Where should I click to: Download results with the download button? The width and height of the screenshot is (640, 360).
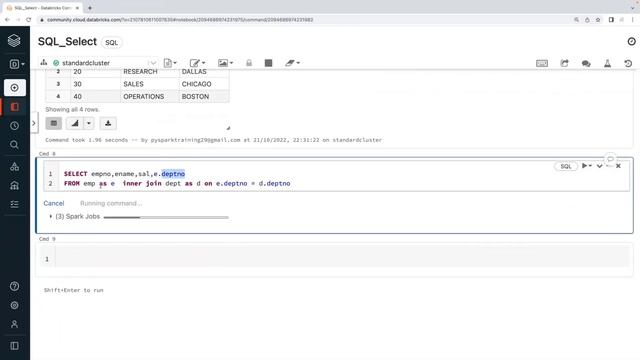pos(108,123)
